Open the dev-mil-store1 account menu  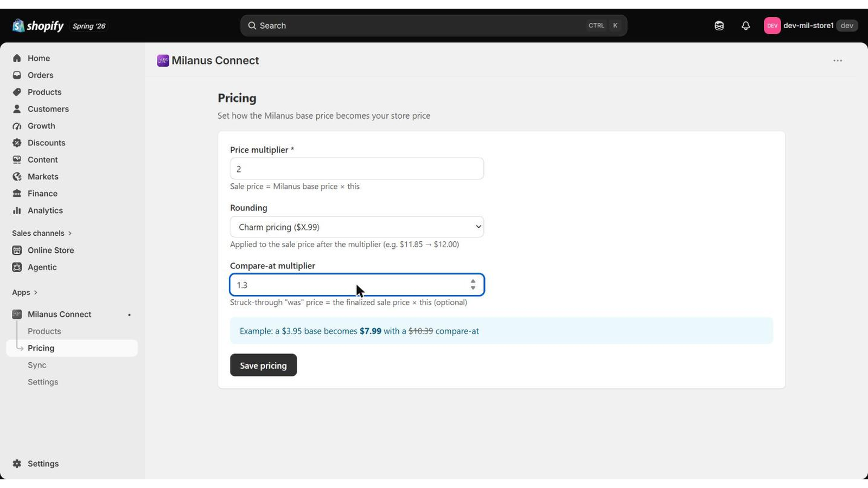point(811,25)
